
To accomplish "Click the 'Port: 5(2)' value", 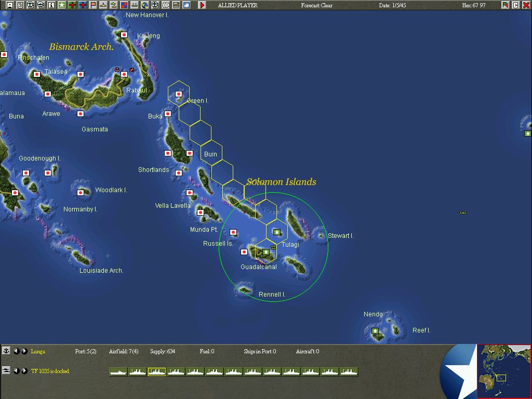I will [x=86, y=352].
